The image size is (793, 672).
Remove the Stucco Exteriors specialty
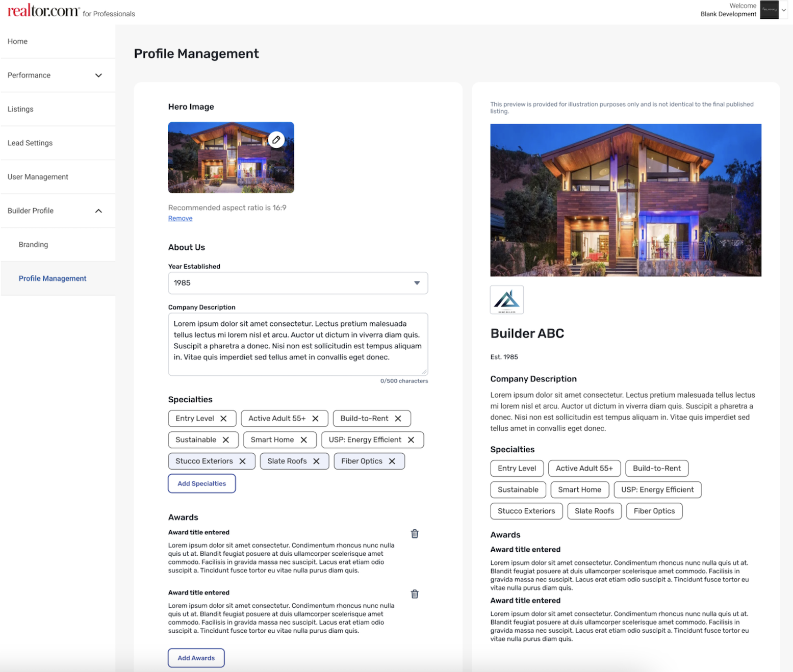pos(243,461)
